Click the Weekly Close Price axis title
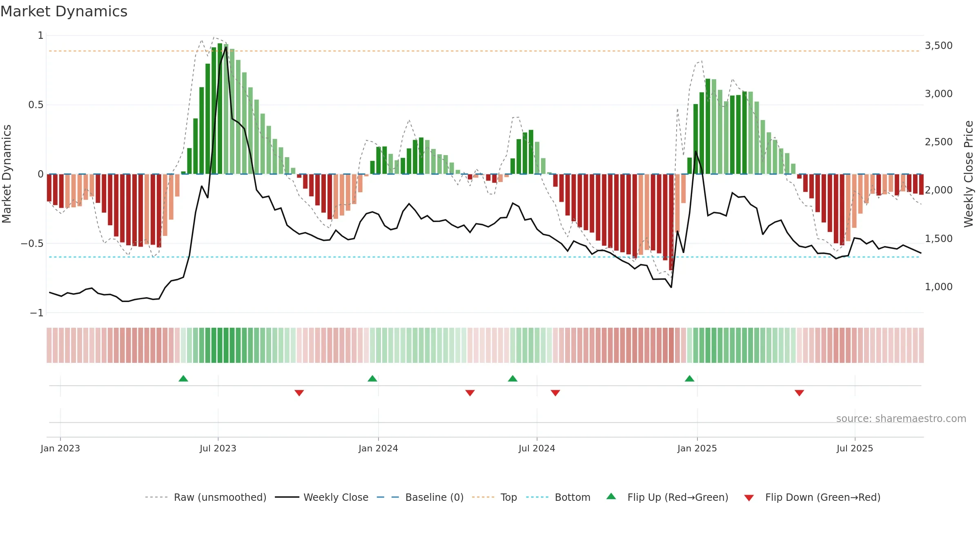 969,174
